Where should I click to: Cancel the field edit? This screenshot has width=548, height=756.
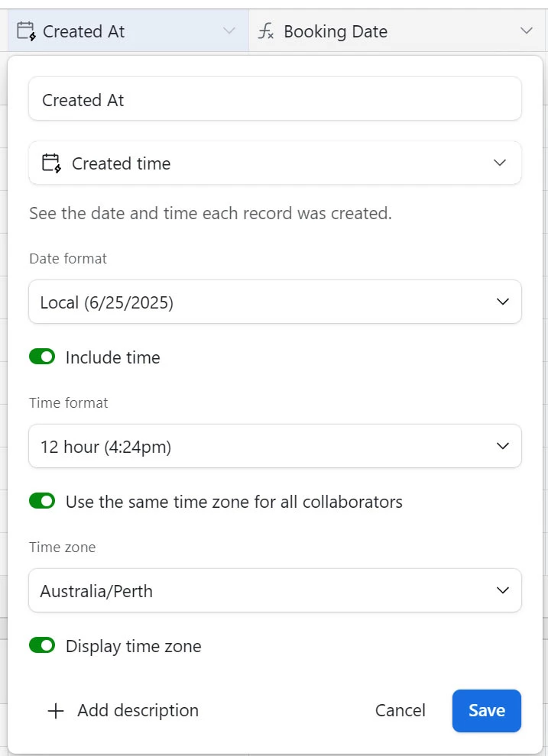click(x=400, y=711)
